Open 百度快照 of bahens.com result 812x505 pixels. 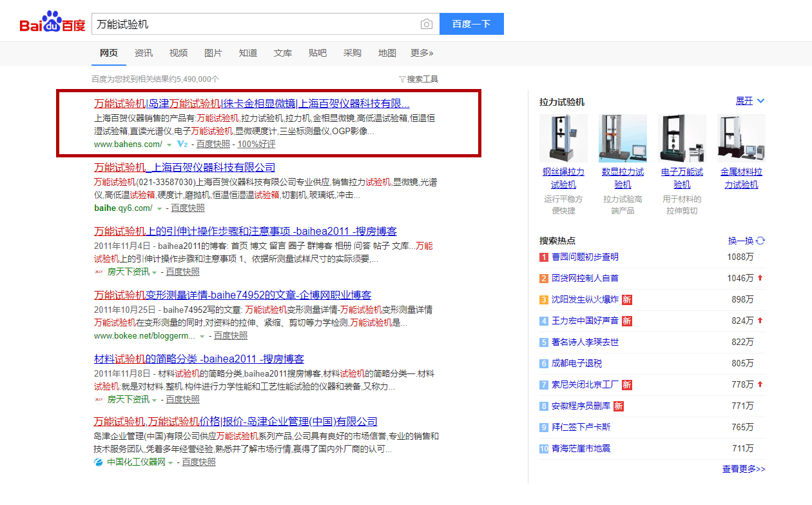coord(213,144)
